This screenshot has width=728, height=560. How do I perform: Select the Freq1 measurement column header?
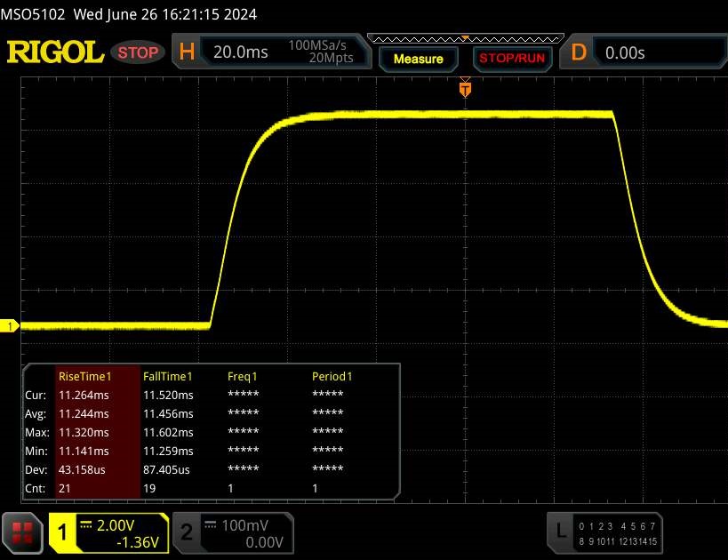coord(243,377)
